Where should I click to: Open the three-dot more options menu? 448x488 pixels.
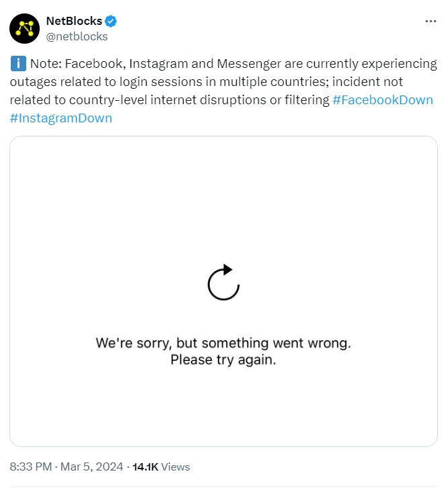[x=431, y=22]
